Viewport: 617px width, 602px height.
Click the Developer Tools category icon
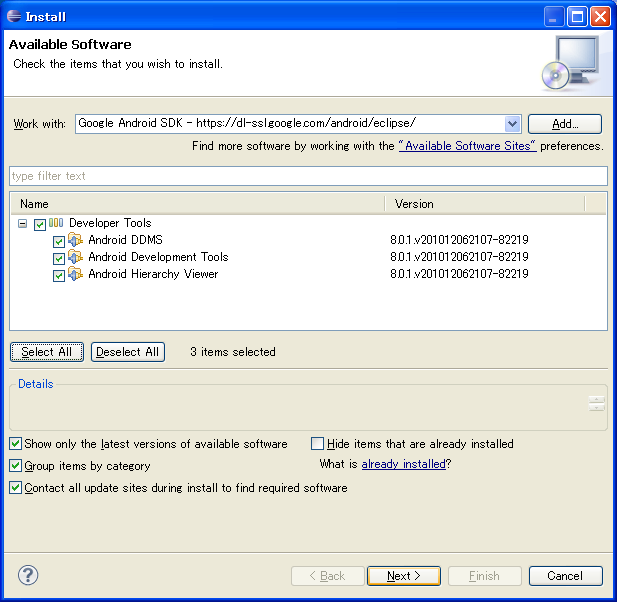pyautogui.click(x=57, y=224)
